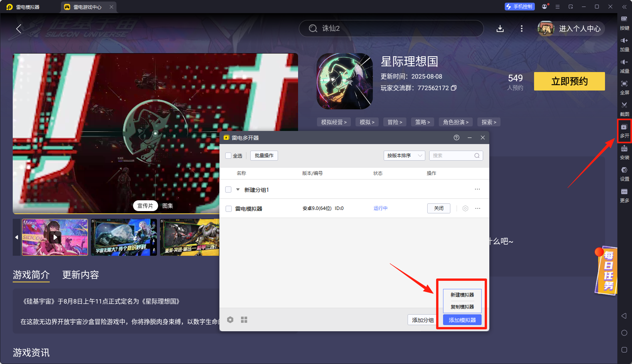This screenshot has height=364, width=632.
Task: Open the 策略 tag
Action: click(x=423, y=122)
